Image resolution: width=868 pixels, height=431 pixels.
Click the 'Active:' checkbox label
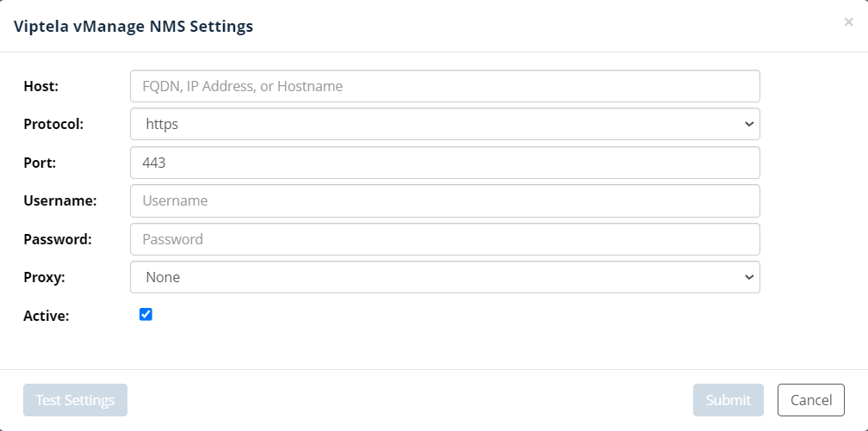tap(46, 316)
